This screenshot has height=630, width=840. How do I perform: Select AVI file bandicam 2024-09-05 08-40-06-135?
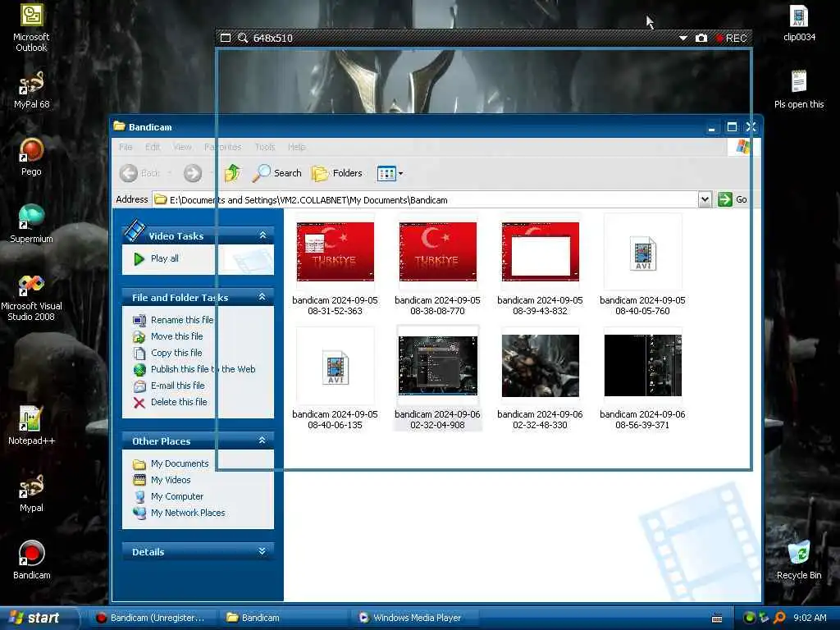click(x=336, y=367)
